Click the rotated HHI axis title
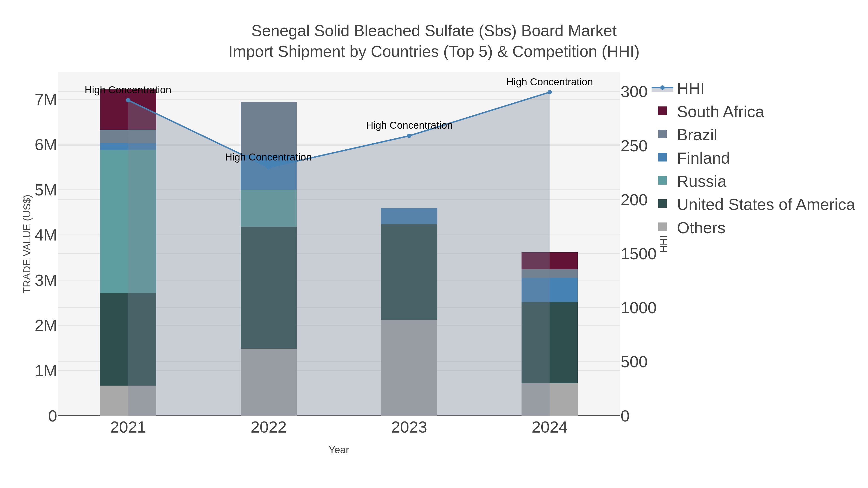This screenshot has height=488, width=868. (664, 244)
